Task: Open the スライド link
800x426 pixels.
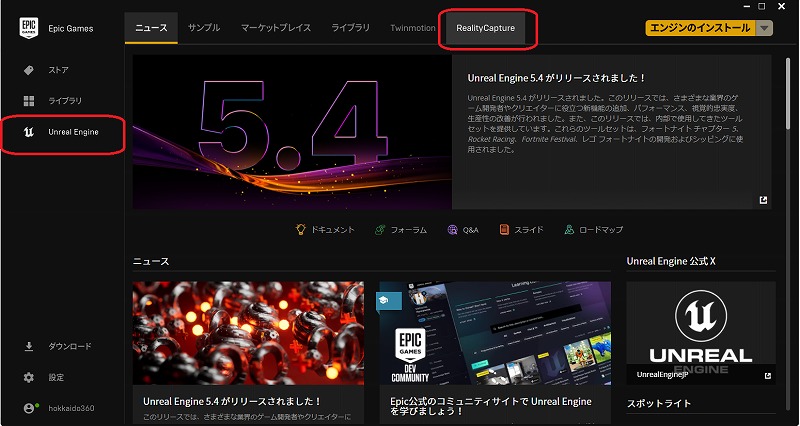Action: coord(529,230)
